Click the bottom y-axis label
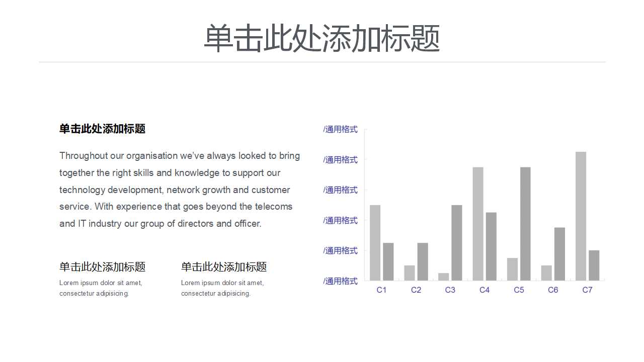This screenshot has height=362, width=644. pyautogui.click(x=341, y=281)
